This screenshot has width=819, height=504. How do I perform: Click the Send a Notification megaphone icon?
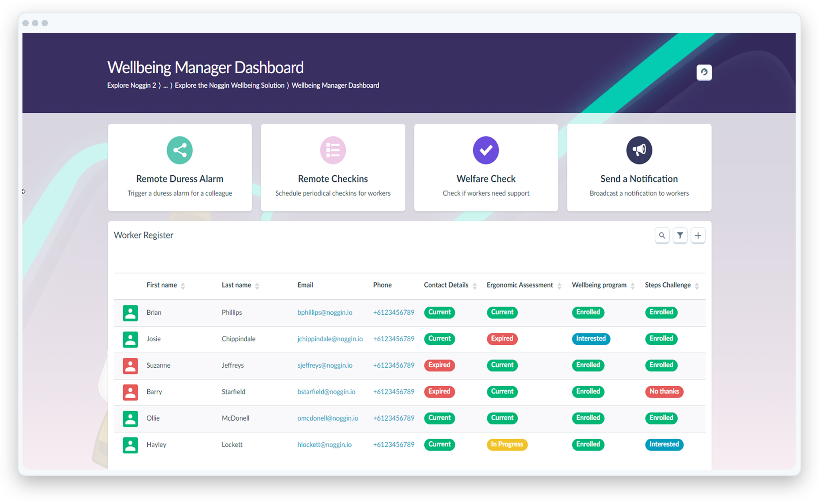click(x=639, y=150)
